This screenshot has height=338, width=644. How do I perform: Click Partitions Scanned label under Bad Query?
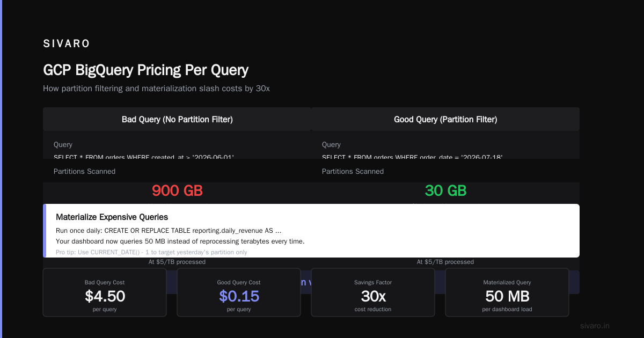coord(84,172)
